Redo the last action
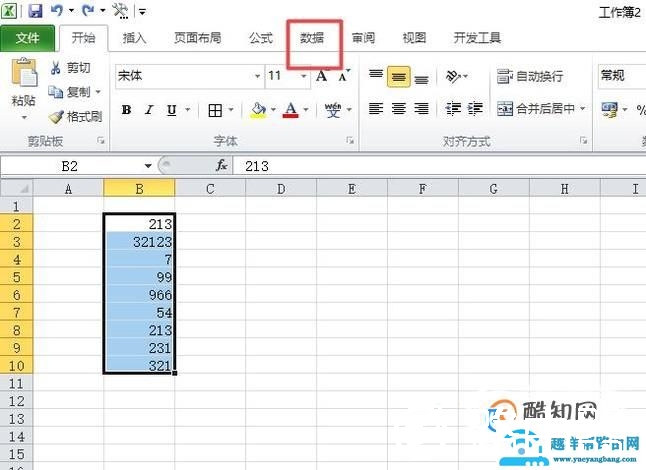Image resolution: width=646 pixels, height=470 pixels. (88, 10)
